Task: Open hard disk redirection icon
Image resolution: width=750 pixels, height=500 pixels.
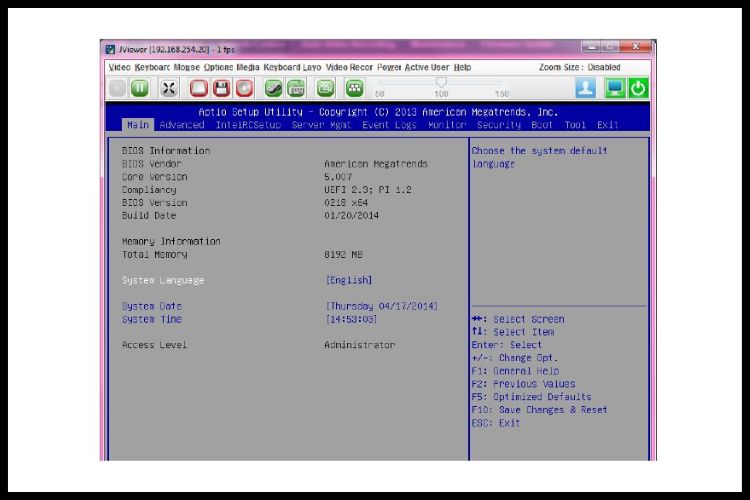Action: click(199, 88)
